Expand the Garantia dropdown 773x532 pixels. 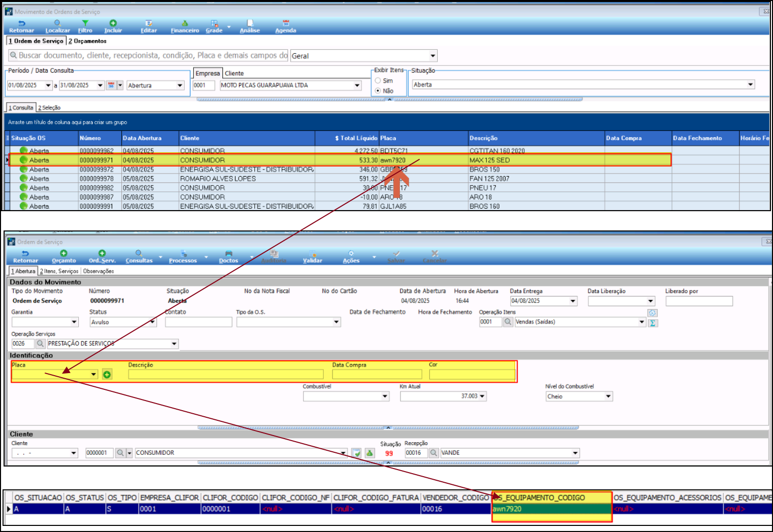[74, 322]
